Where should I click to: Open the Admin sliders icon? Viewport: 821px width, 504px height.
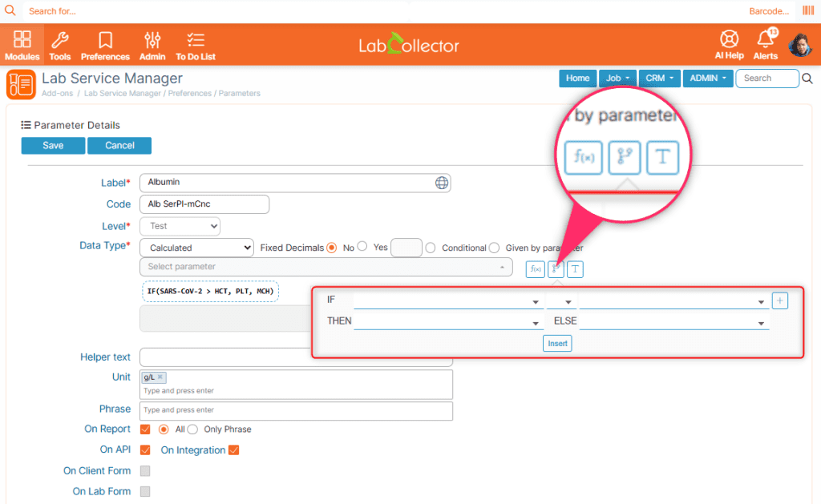click(x=152, y=39)
